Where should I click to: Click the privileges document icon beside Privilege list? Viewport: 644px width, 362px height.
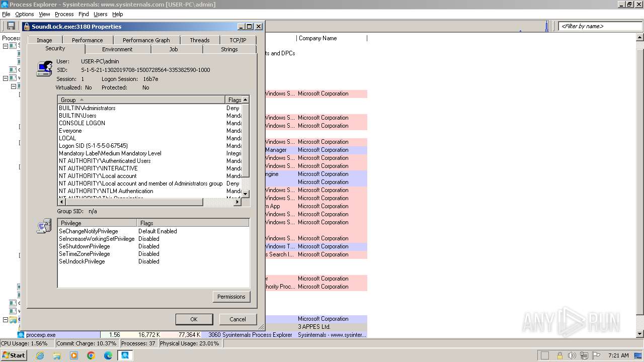point(44,226)
